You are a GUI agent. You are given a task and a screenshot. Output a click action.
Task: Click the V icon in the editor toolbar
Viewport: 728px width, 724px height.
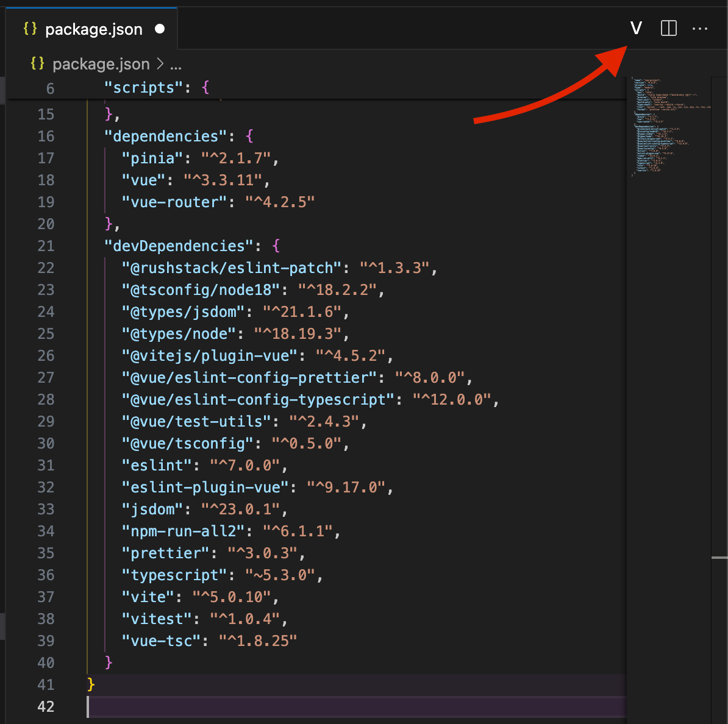click(x=636, y=29)
